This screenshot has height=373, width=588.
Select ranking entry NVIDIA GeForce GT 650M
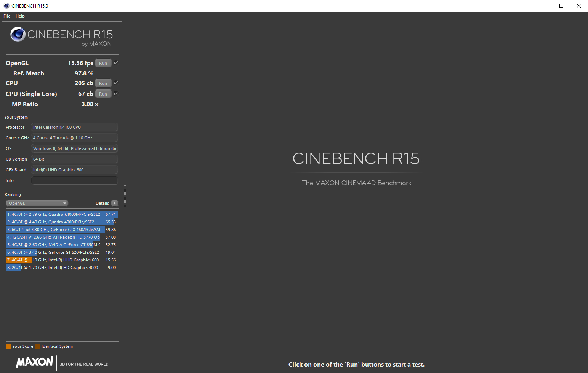tap(62, 245)
